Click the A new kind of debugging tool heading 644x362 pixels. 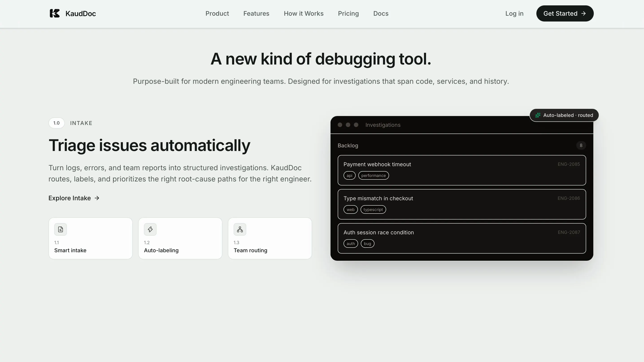click(321, 59)
